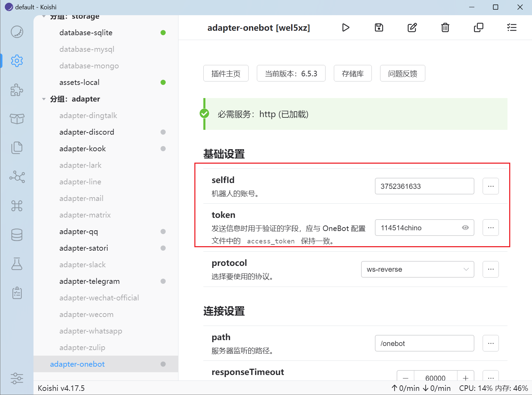Screen dimensions: 532x395
Task: Click the 问题反馈 feedback button
Action: (403, 73)
